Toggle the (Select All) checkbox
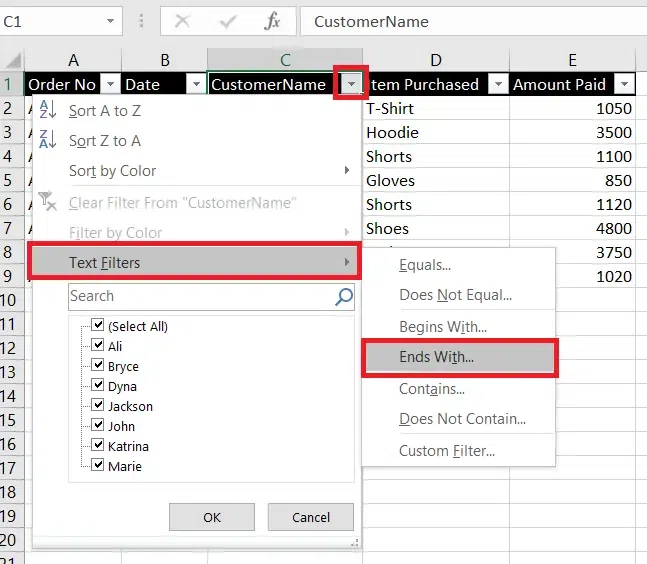 [98, 325]
